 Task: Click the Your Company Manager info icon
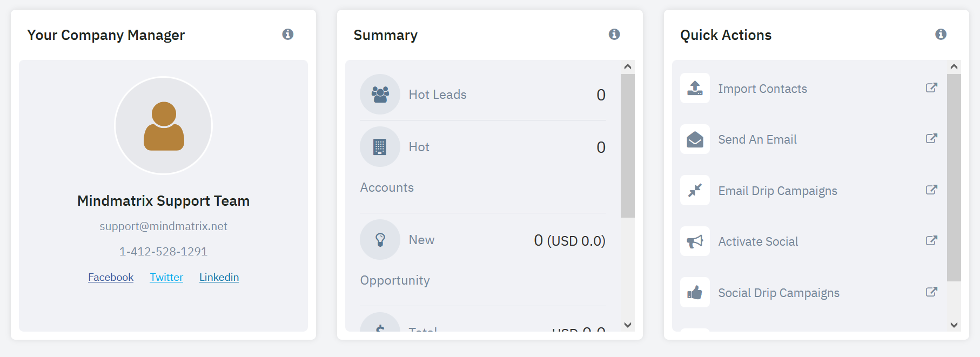(x=288, y=35)
